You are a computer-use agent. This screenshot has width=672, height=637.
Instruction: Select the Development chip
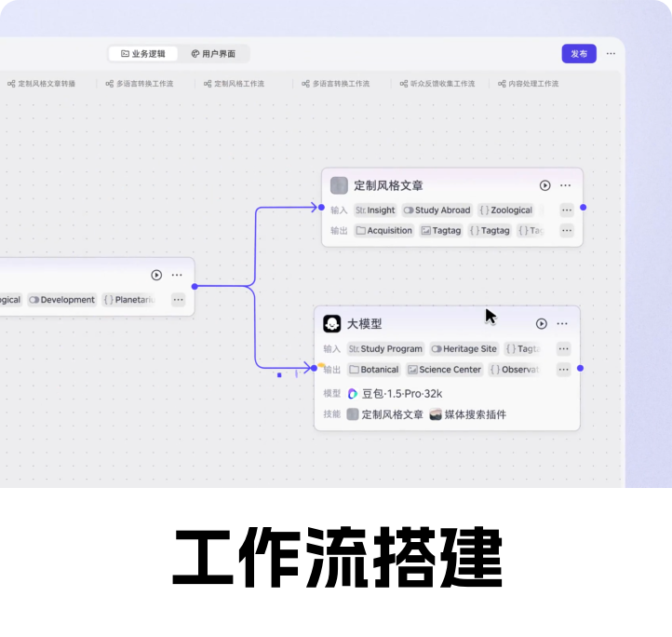(61, 300)
